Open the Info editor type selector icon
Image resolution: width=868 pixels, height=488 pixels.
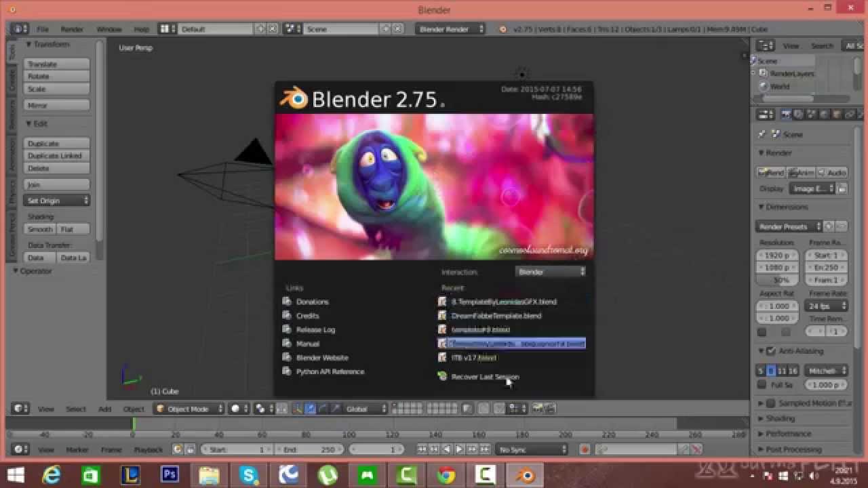(x=19, y=29)
